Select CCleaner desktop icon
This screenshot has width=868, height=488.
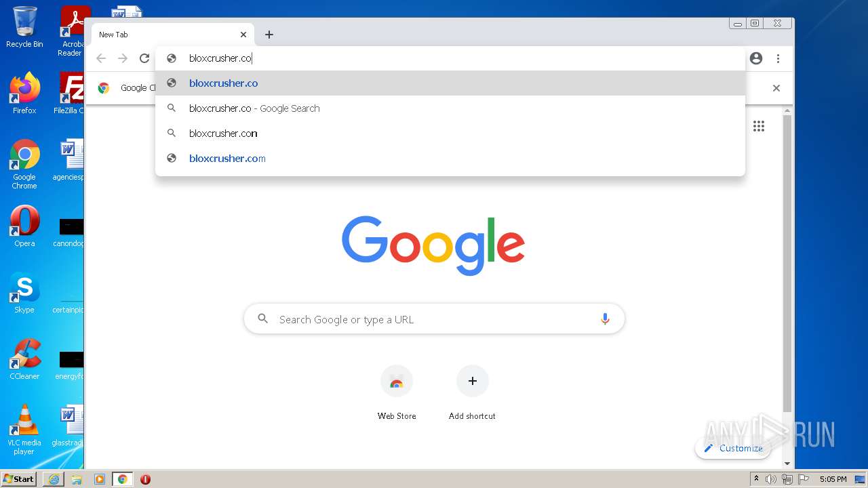click(24, 359)
